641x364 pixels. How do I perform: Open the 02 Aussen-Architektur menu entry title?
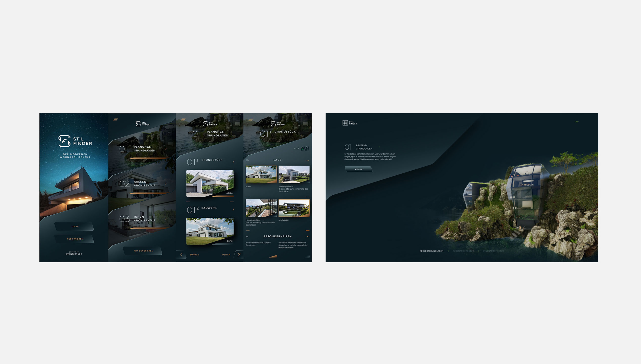point(145,184)
